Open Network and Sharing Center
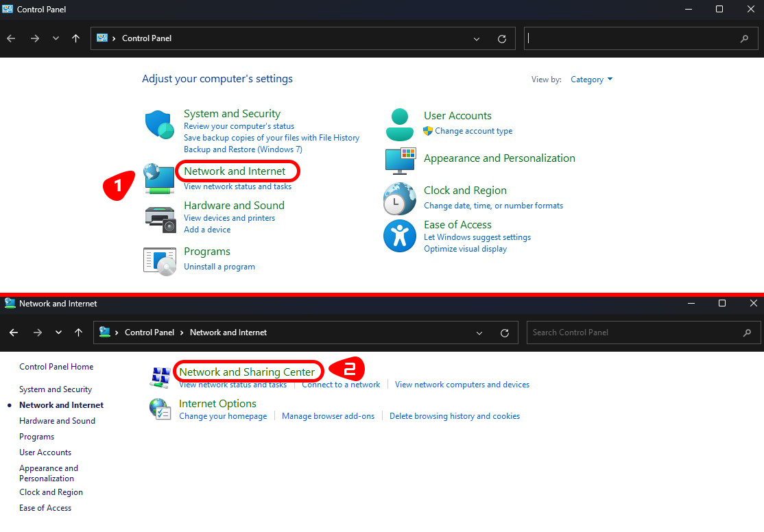Screen dimensions: 764x532 (247, 372)
